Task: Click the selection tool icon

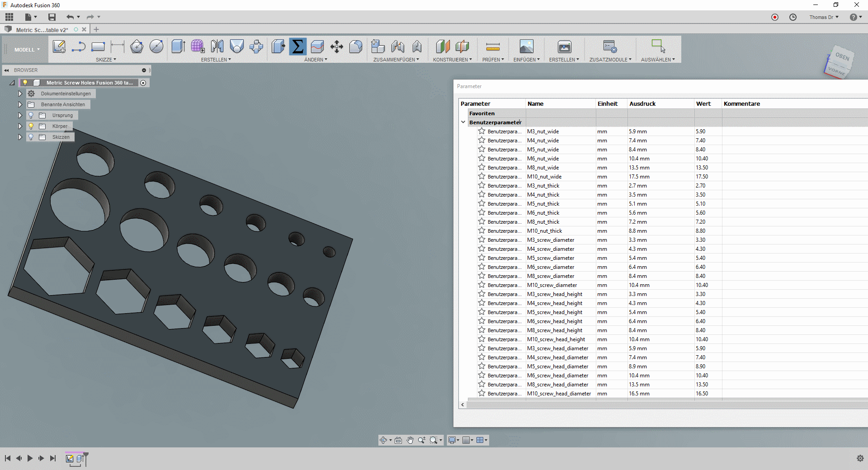Action: pyautogui.click(x=658, y=47)
